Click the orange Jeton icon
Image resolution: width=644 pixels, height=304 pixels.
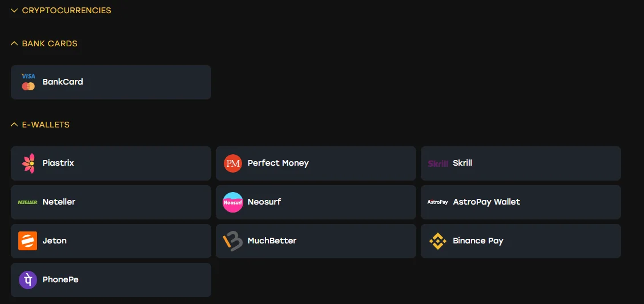28,241
